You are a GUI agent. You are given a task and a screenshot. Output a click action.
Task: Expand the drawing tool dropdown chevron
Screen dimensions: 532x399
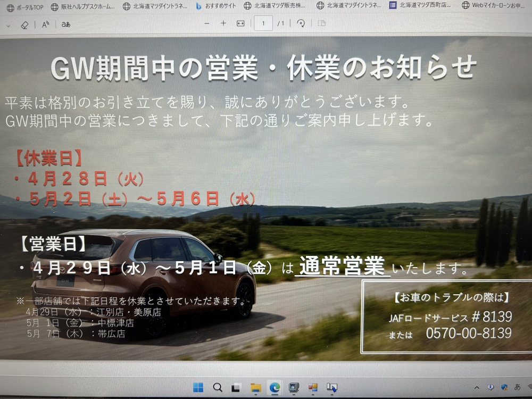click(6, 24)
